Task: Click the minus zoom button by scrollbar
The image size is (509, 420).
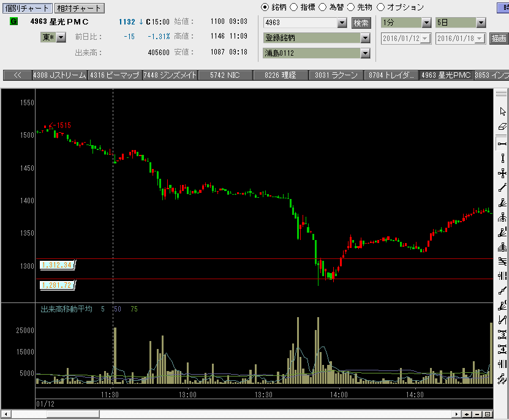Action: coord(477,414)
